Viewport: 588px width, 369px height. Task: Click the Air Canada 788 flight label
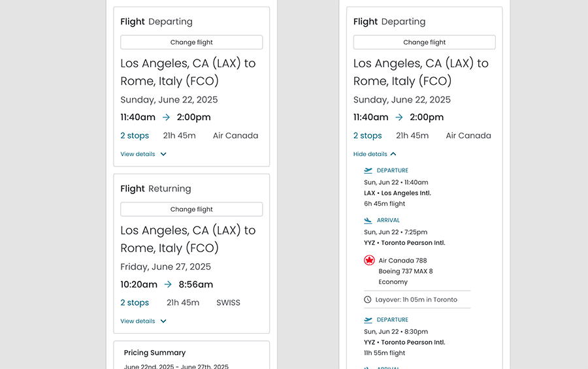pyautogui.click(x=402, y=261)
